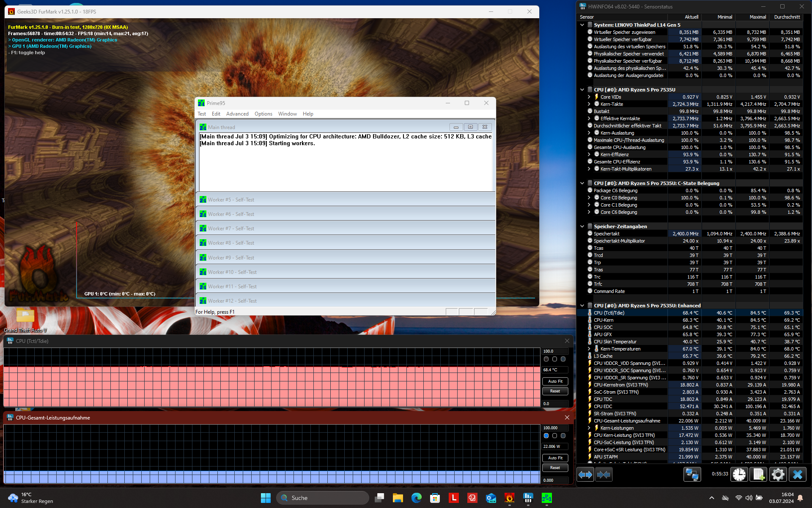Start logging with the sheet-plus icon
Image resolution: width=812 pixels, height=508 pixels.
758,475
